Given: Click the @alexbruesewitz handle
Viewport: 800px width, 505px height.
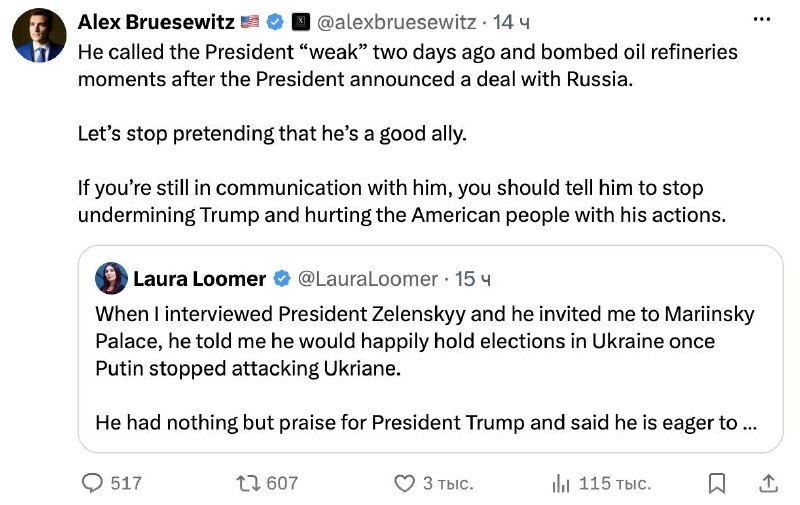Looking at the screenshot, I should [x=396, y=22].
